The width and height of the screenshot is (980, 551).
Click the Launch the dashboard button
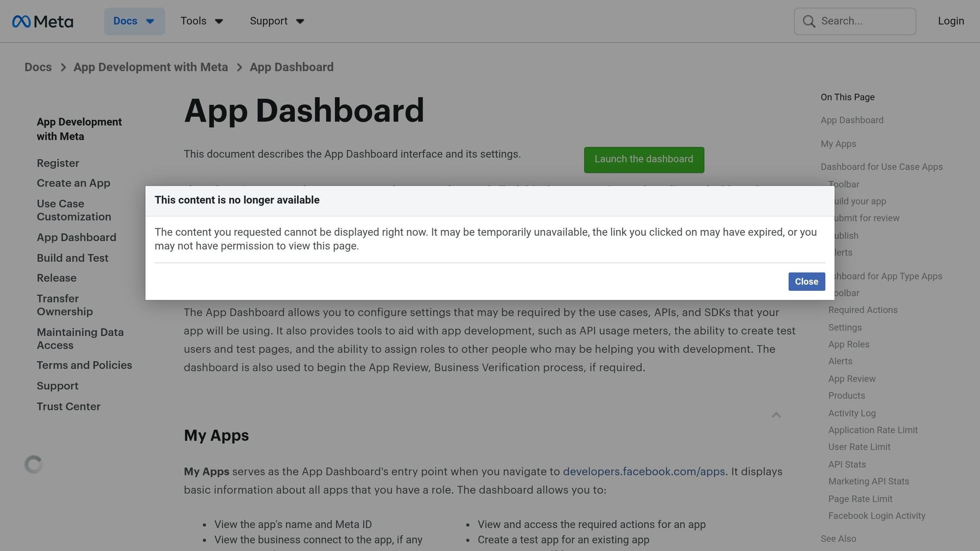643,159
